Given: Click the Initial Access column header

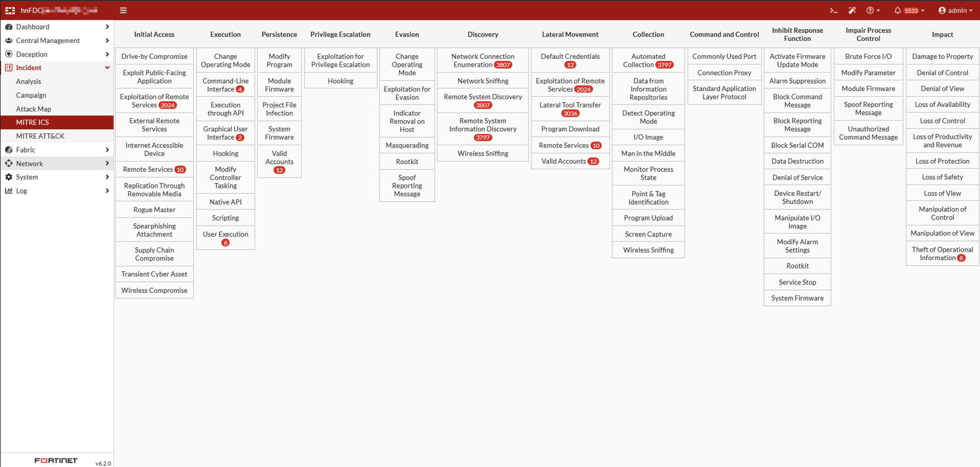Looking at the screenshot, I should click(154, 34).
